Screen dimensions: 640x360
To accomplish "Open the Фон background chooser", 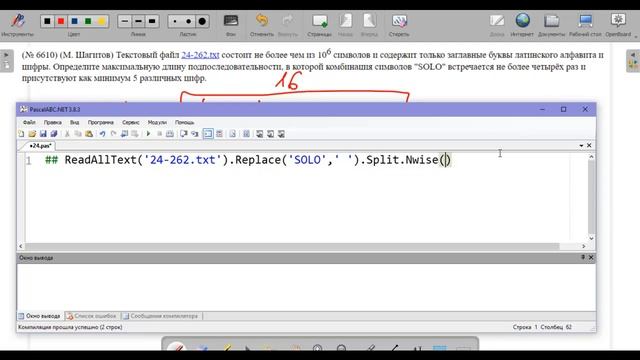I will pos(231,24).
